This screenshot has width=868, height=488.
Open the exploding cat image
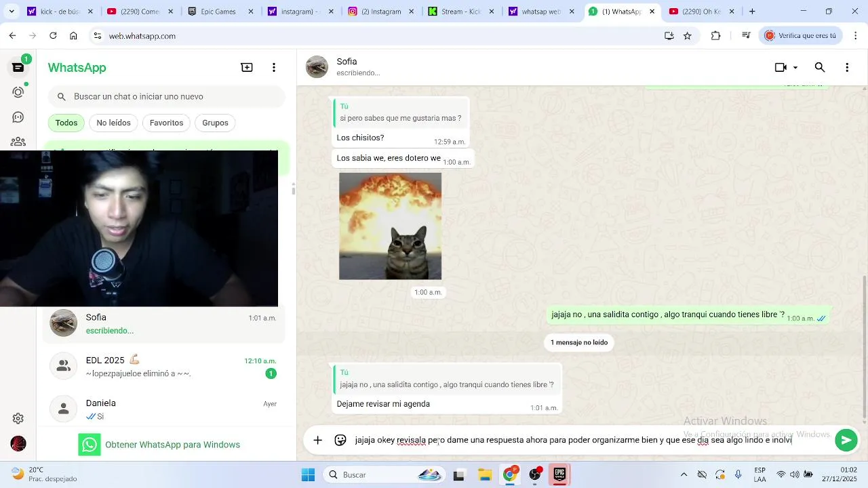click(x=390, y=226)
